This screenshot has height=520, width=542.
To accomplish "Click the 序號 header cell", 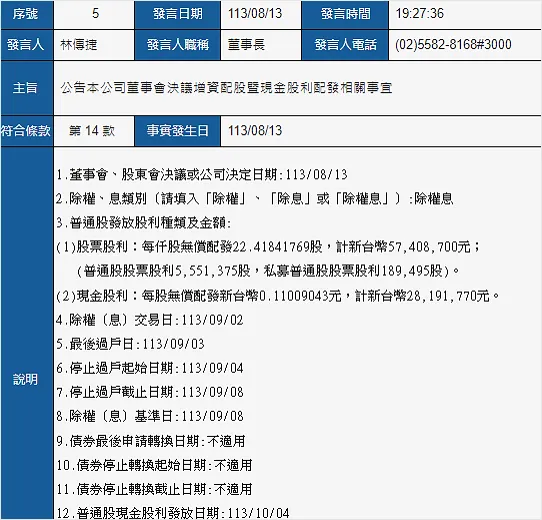I will point(27,15).
